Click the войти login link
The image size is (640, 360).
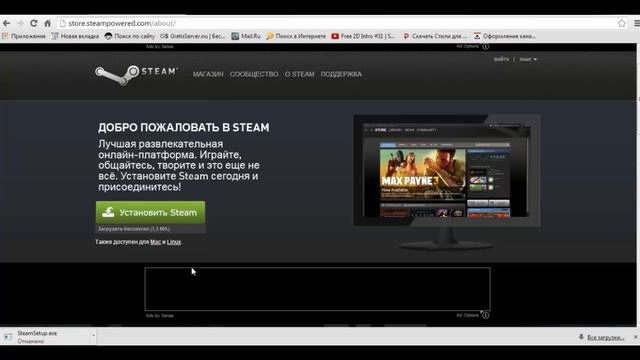(501, 59)
